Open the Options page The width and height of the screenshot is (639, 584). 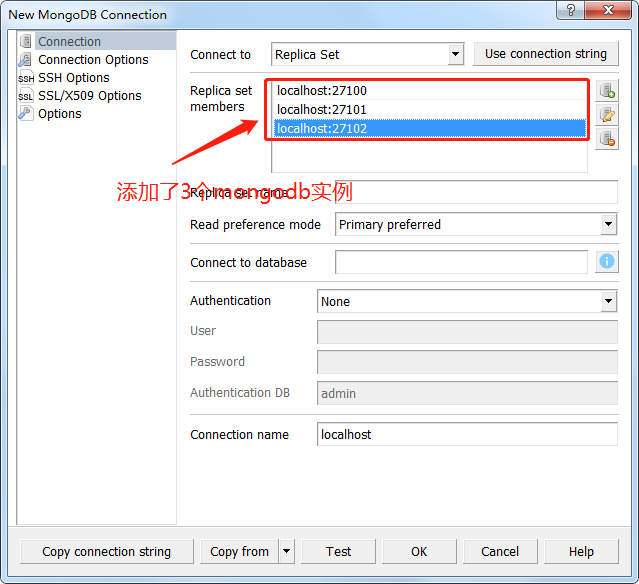(x=59, y=113)
